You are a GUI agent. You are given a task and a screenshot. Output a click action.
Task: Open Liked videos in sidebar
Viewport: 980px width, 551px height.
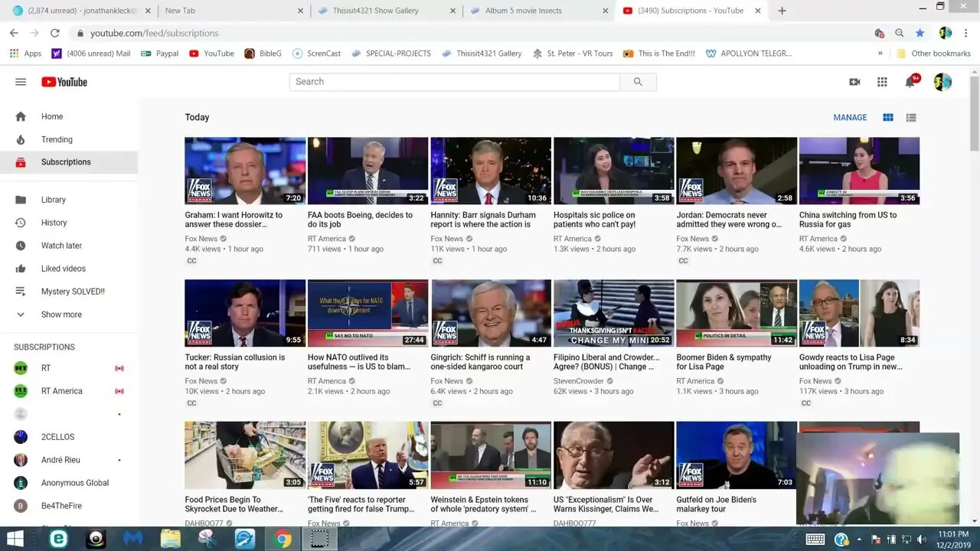(x=69, y=269)
